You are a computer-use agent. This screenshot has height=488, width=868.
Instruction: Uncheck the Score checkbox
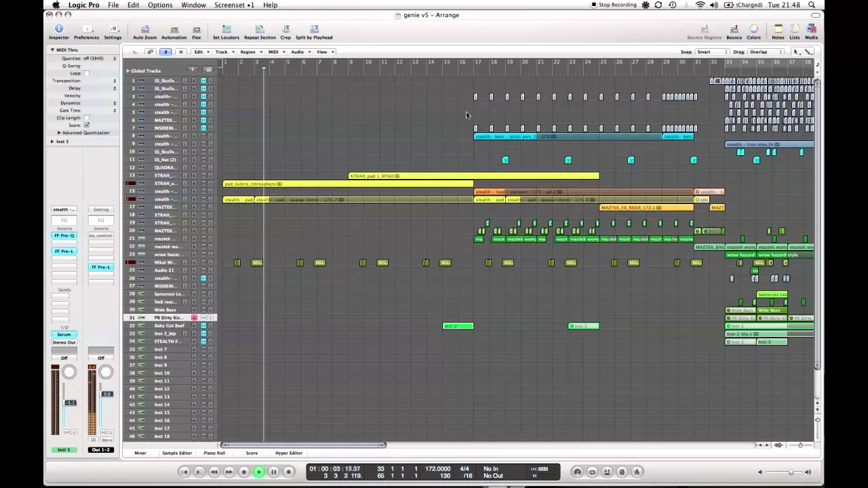coord(86,125)
